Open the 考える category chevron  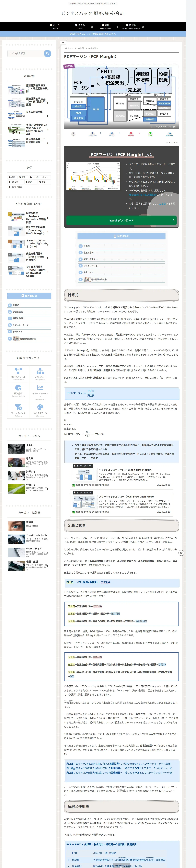[x=48, y=462]
